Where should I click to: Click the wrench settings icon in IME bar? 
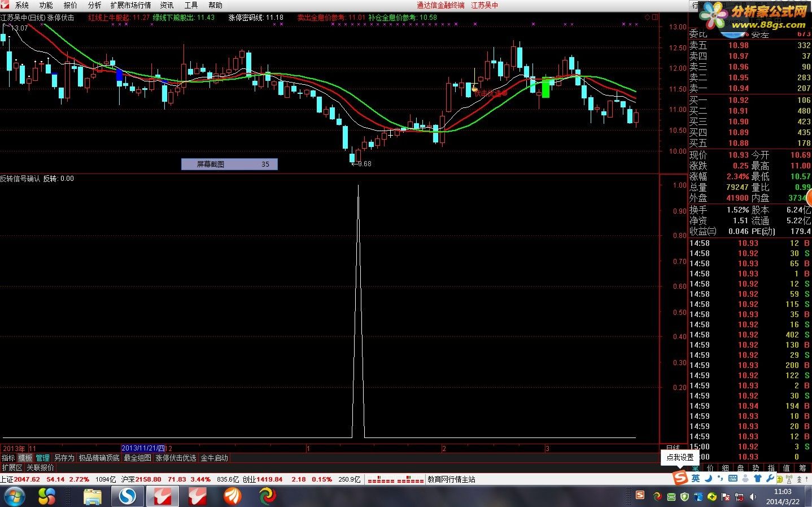[x=770, y=478]
